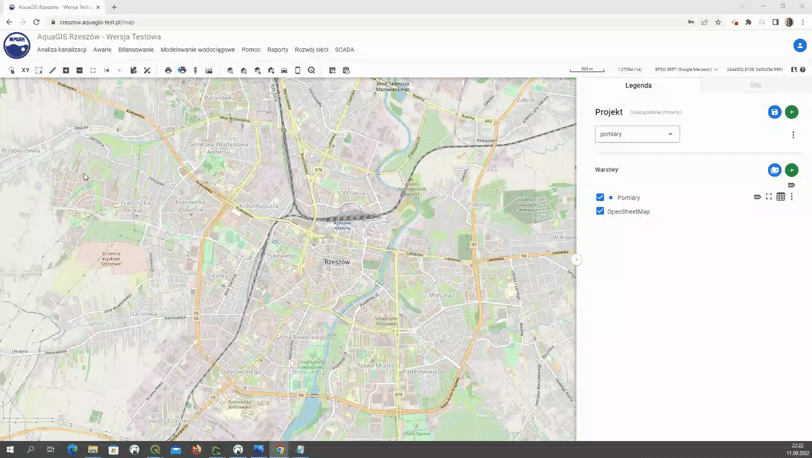
Task: Click the XY coordinates tool
Action: click(25, 70)
